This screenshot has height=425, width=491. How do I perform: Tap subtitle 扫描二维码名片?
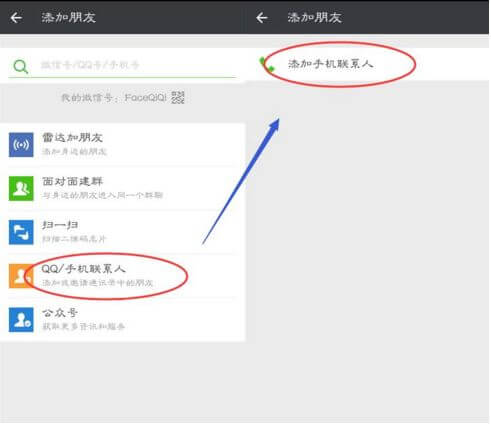click(74, 239)
